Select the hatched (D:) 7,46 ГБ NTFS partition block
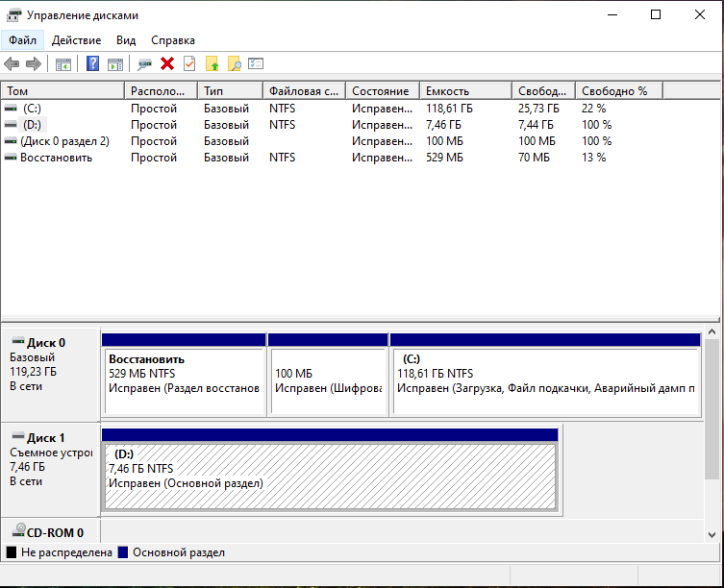This screenshot has height=588, width=724. [330, 470]
